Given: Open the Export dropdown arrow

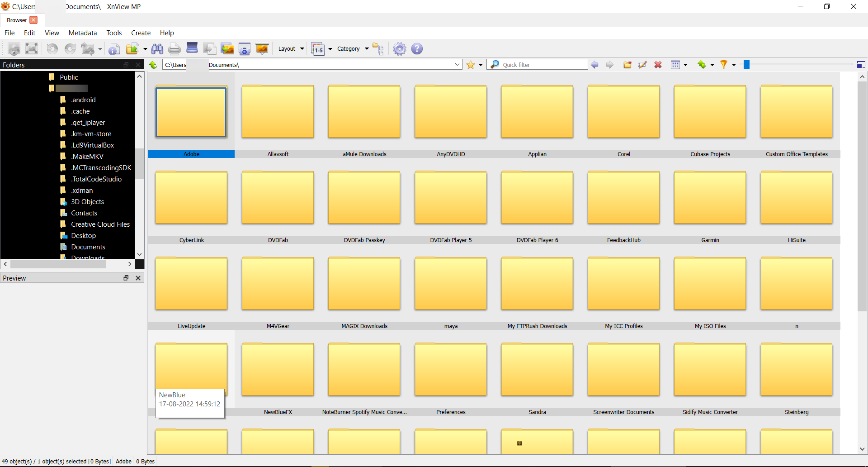Looking at the screenshot, I should click(145, 49).
